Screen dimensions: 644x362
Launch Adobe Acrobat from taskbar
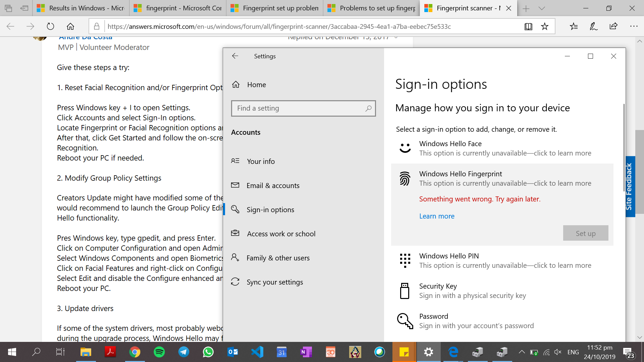110,352
